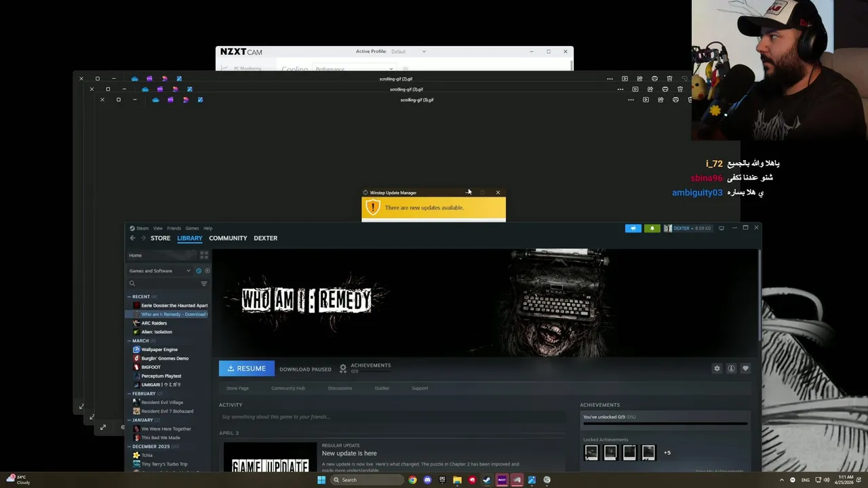
Task: Open the Steam menu
Action: click(141, 228)
